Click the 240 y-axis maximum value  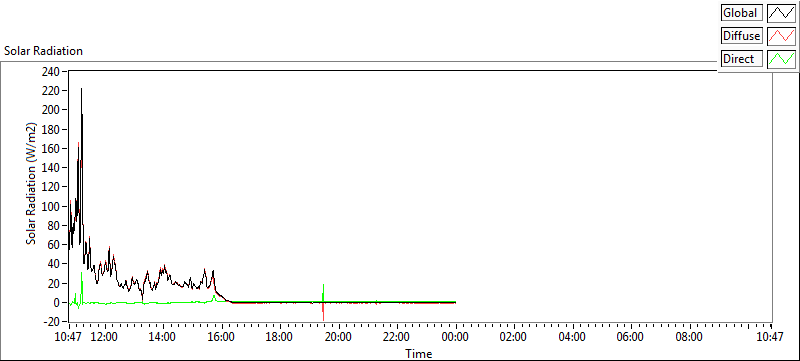[x=52, y=71]
